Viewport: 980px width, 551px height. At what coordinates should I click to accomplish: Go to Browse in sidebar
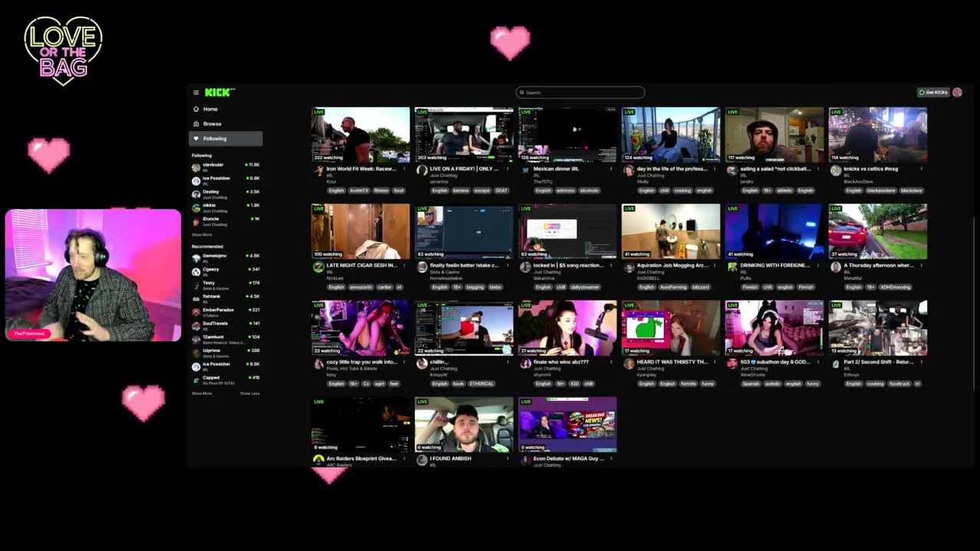(226, 124)
